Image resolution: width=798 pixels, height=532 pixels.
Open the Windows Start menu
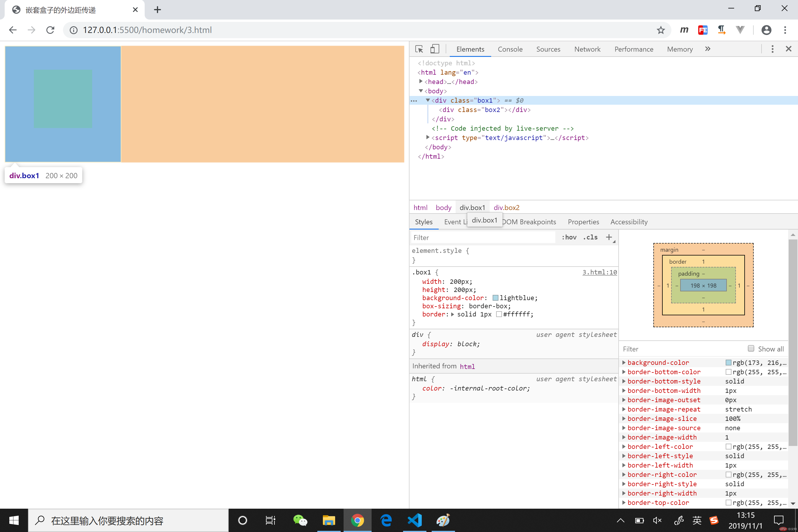[14, 520]
